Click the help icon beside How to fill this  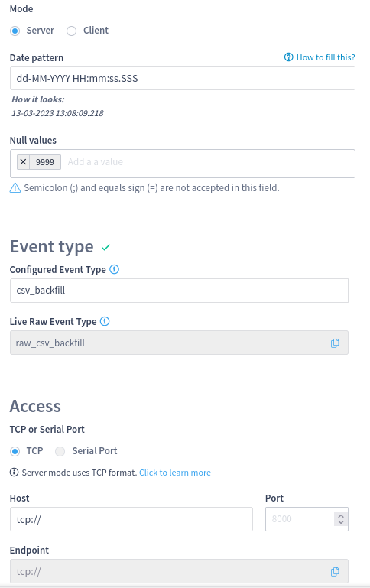(288, 57)
